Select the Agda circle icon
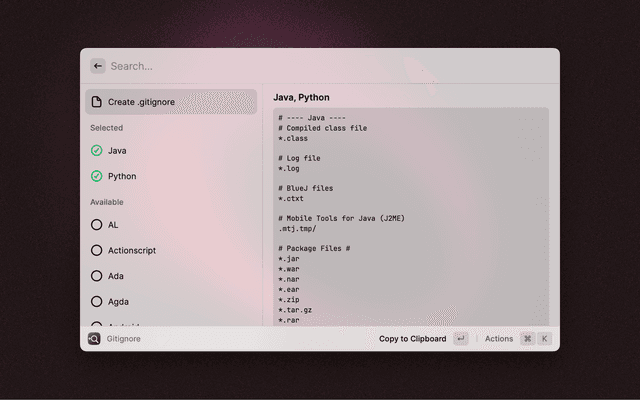Screen dimensions: 640x400 point(97,301)
